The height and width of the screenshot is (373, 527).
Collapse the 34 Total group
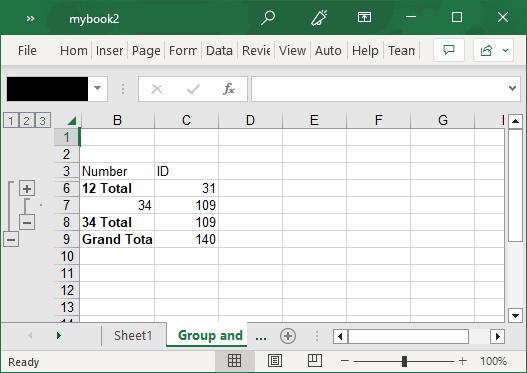pos(27,222)
